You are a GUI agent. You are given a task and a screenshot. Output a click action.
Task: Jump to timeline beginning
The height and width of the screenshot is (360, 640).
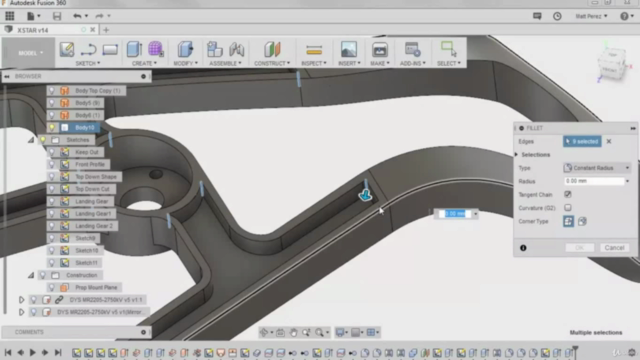8,353
